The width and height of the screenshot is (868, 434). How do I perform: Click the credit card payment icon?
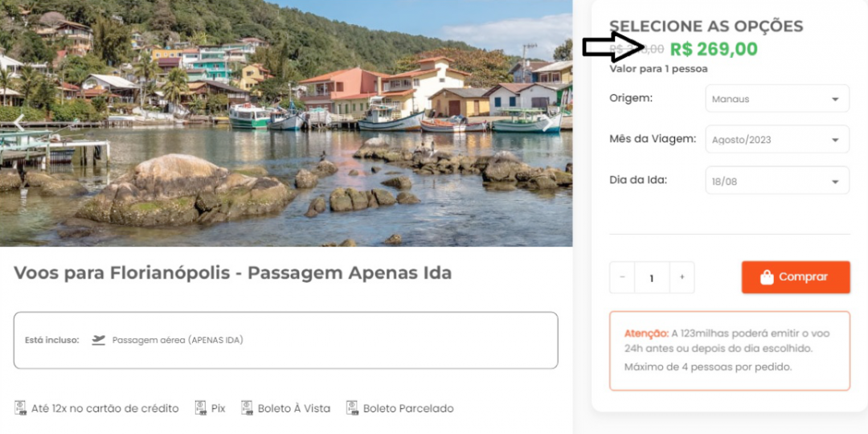pos(21,408)
